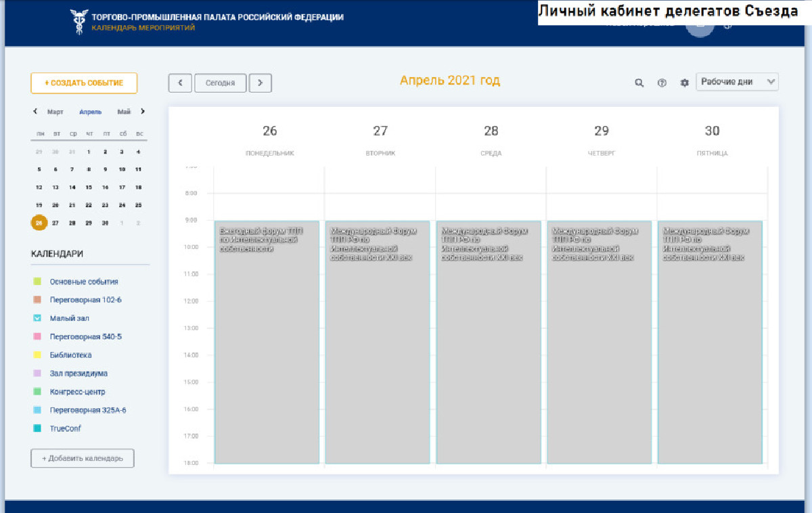The image size is (812, 513).
Task: Mini calendar next month arrow
Action: coord(142,112)
